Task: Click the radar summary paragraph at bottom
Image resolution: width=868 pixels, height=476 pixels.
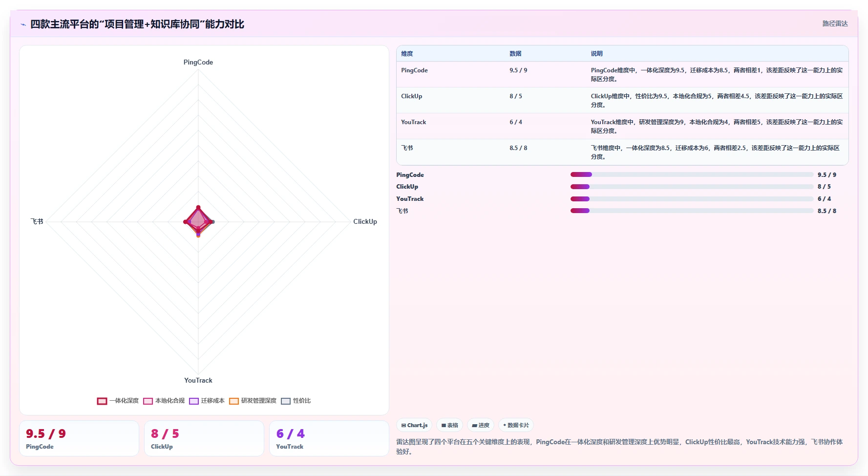Action: coord(619,447)
